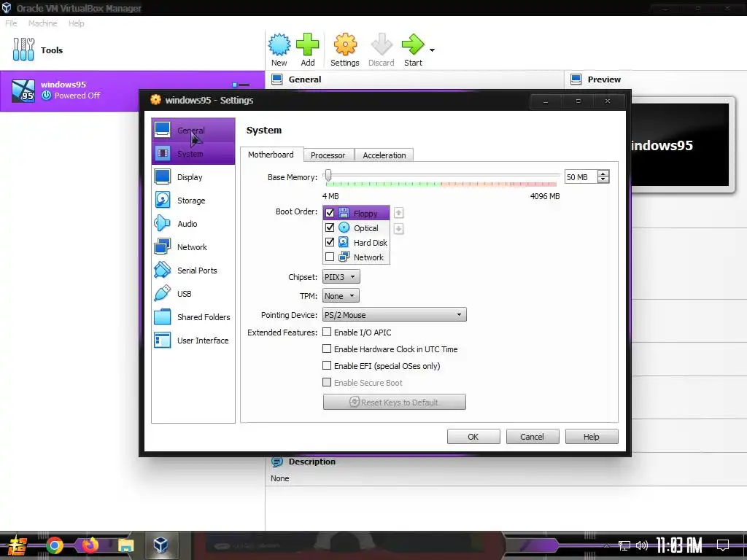
Task: Click the New machine toolbar icon
Action: click(x=279, y=50)
